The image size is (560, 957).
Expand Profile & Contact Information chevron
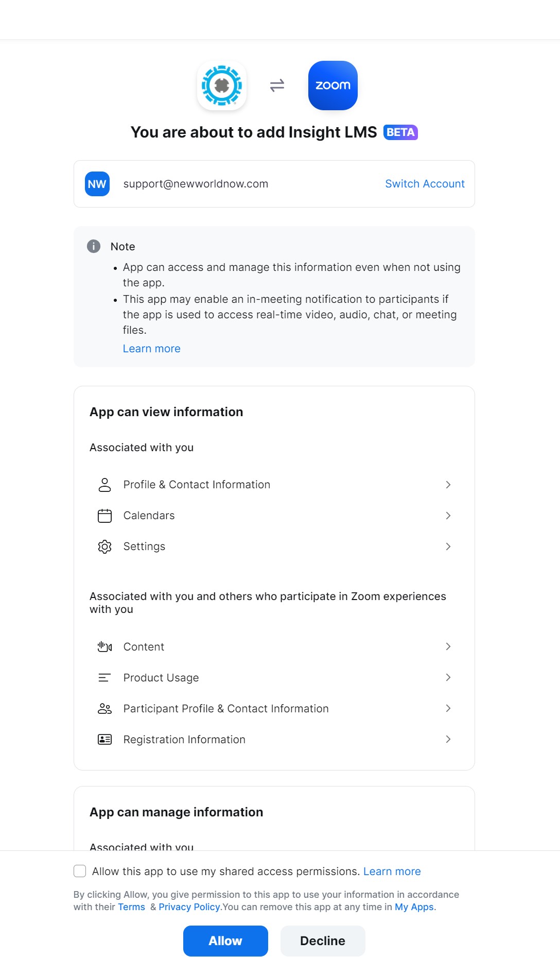tap(448, 485)
